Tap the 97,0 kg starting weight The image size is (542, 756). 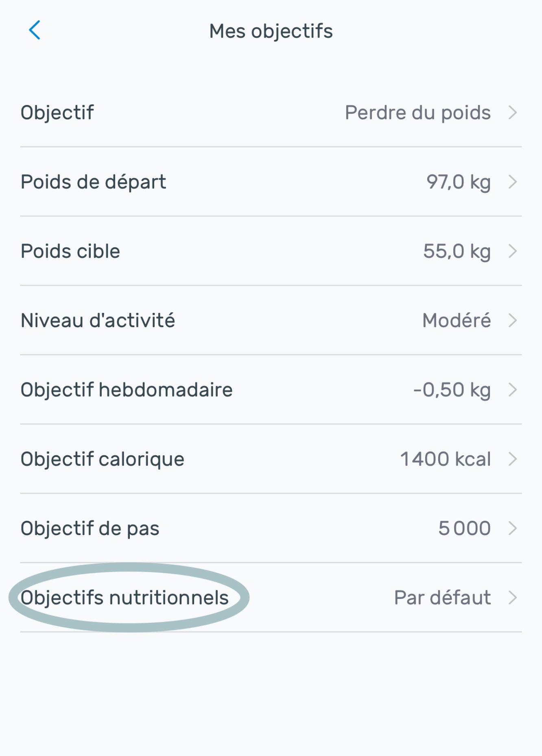458,182
